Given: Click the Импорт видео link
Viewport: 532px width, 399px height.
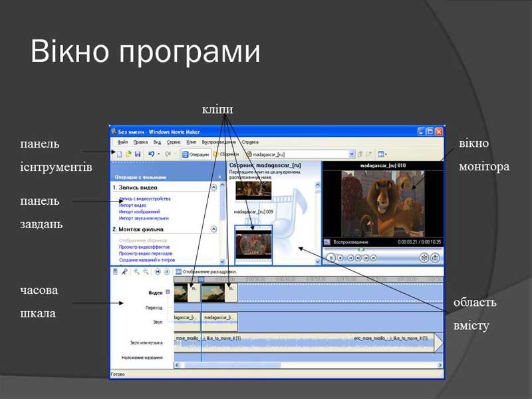Looking at the screenshot, I should [x=133, y=205].
